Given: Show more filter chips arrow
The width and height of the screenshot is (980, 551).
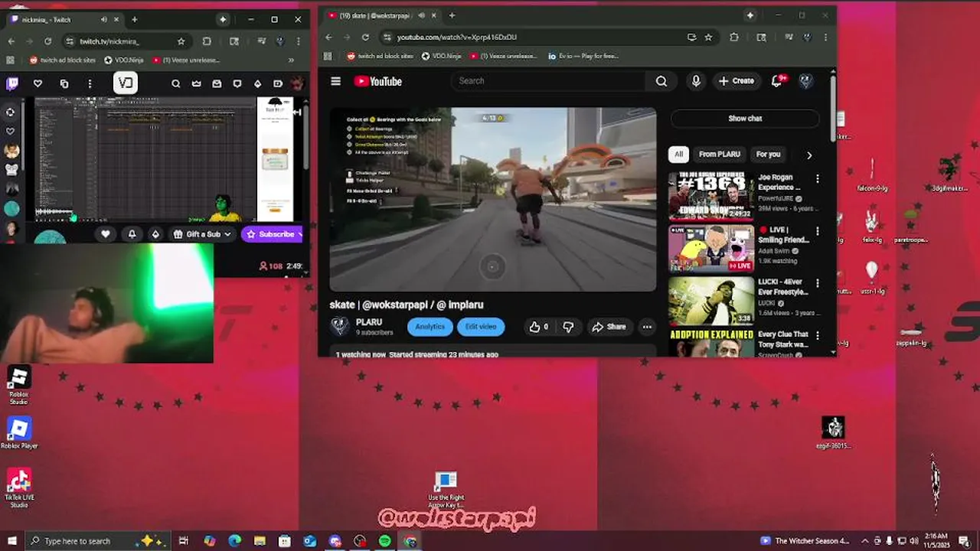Looking at the screenshot, I should 809,155.
